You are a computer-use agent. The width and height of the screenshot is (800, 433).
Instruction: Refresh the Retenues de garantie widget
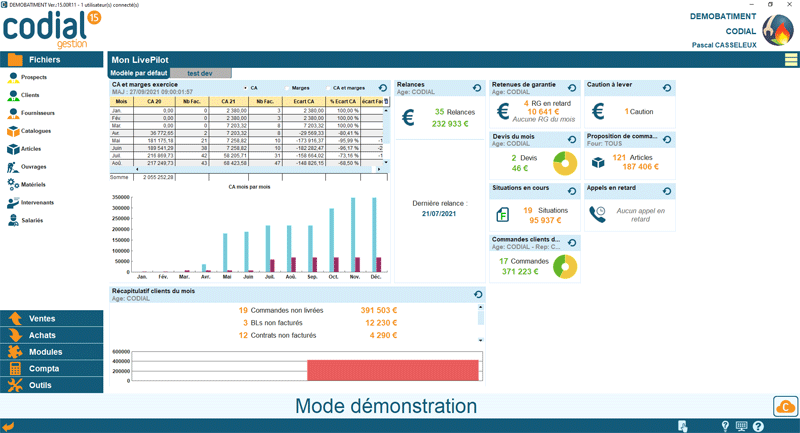[x=572, y=88]
